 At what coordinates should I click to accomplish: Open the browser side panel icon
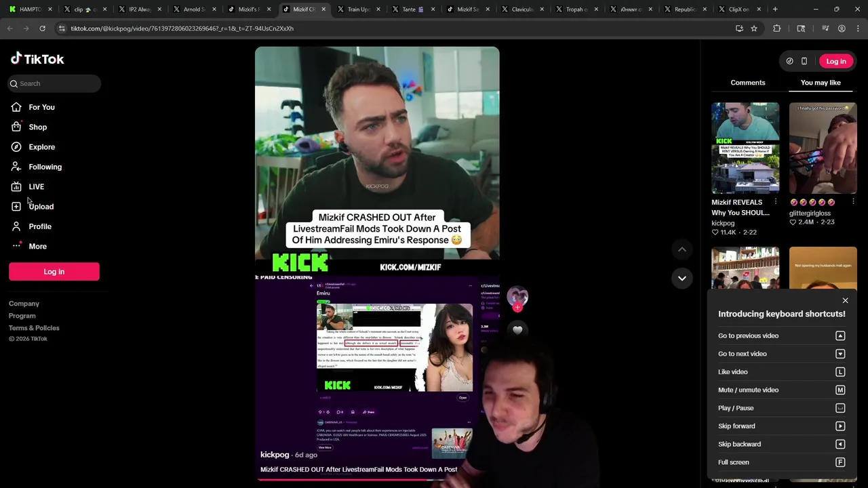[801, 28]
